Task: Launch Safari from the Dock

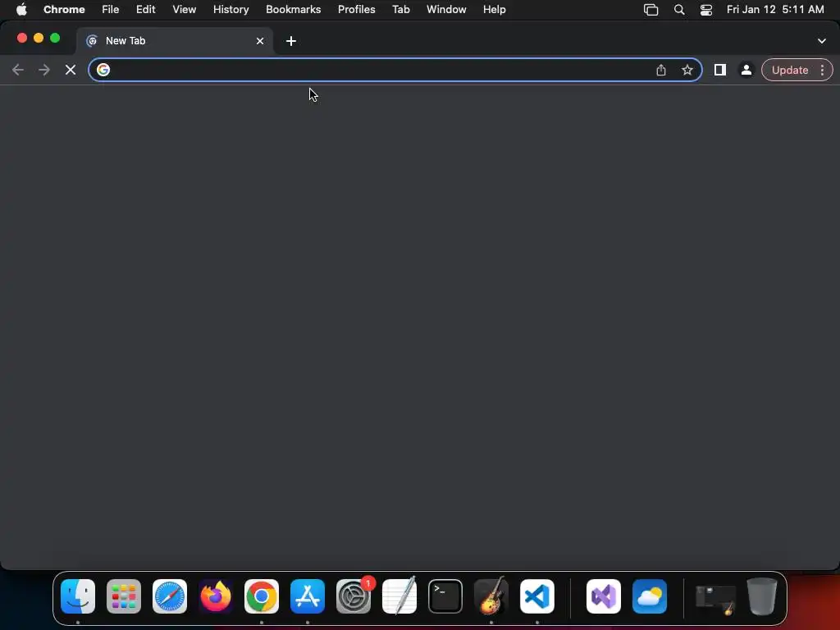Action: click(170, 596)
